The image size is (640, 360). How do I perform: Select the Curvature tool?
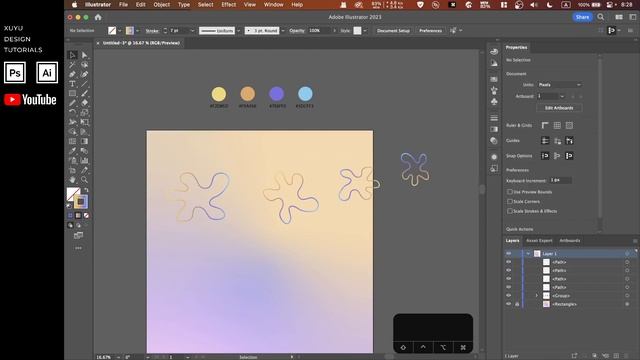(84, 74)
